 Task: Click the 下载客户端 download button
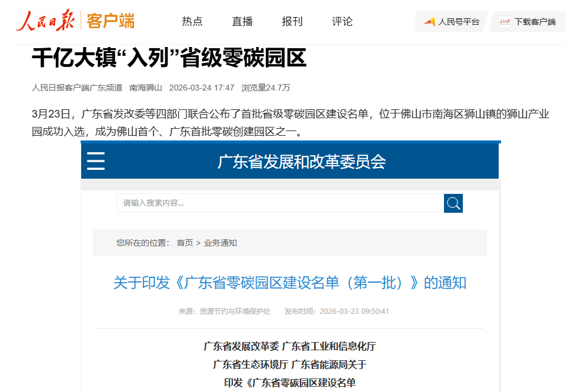(527, 22)
